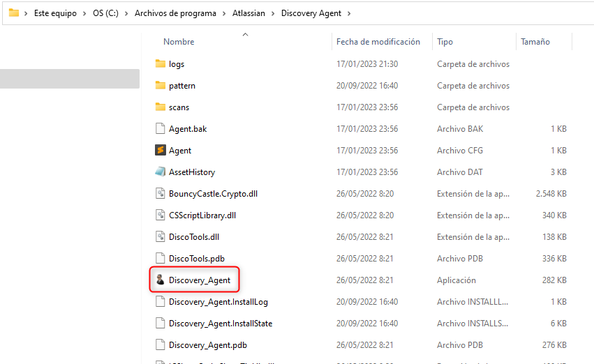The image size is (594, 364).
Task: Expand the chevron after Este equipo
Action: point(84,13)
